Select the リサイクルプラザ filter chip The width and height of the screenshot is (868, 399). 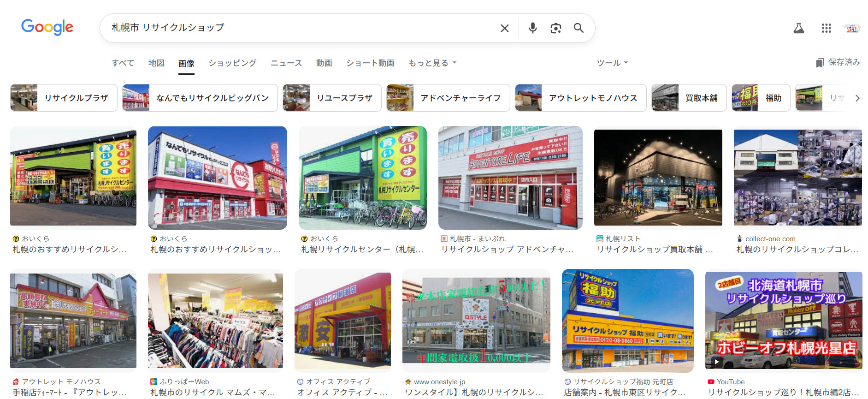pyautogui.click(x=64, y=98)
